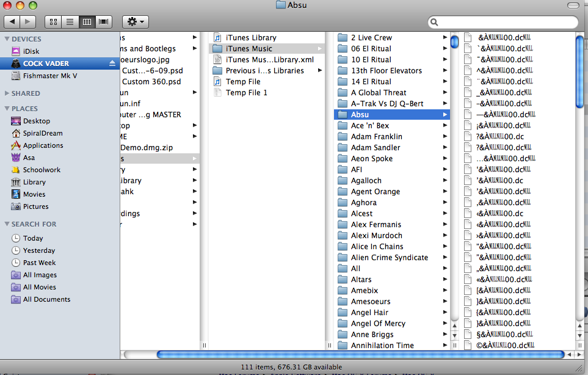
Task: Select the highlighted Absu folder
Action: tap(392, 114)
